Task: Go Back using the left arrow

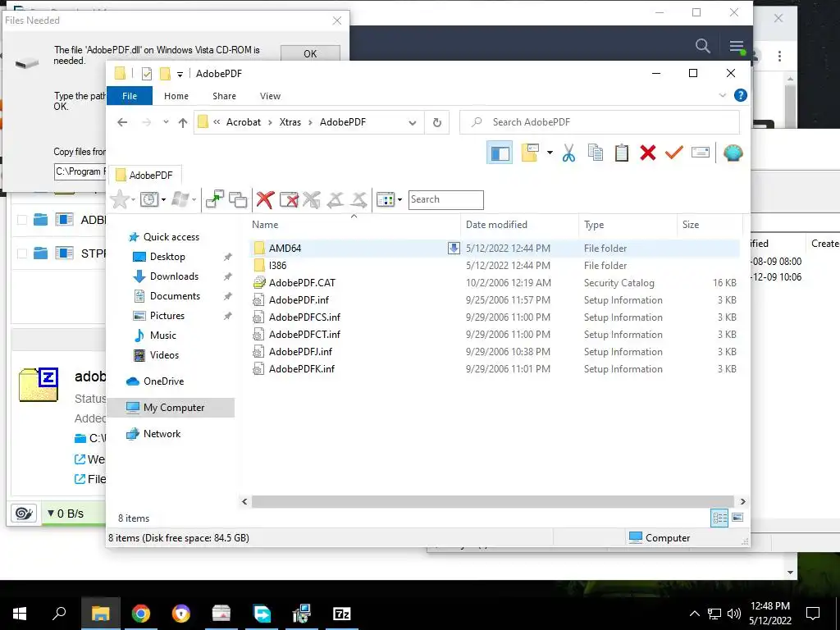Action: tap(122, 123)
